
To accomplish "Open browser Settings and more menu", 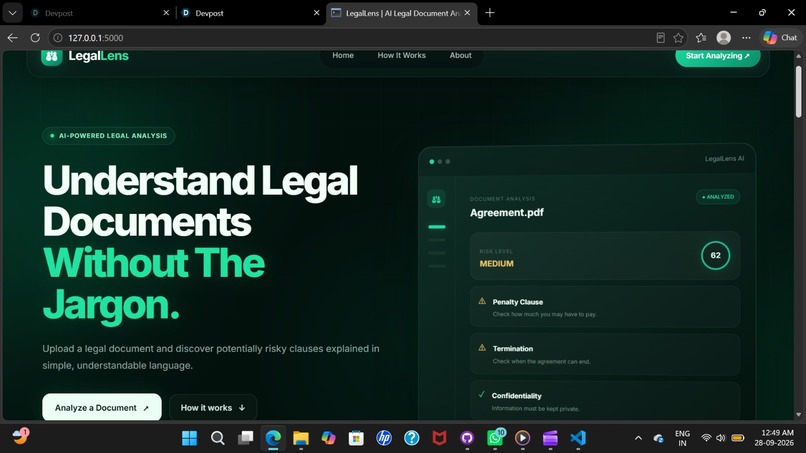I will point(746,38).
